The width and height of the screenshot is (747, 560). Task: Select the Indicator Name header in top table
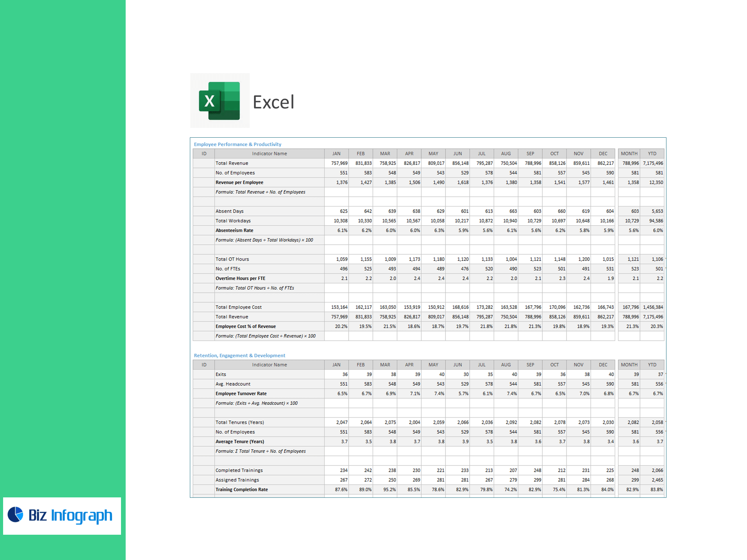tap(269, 154)
